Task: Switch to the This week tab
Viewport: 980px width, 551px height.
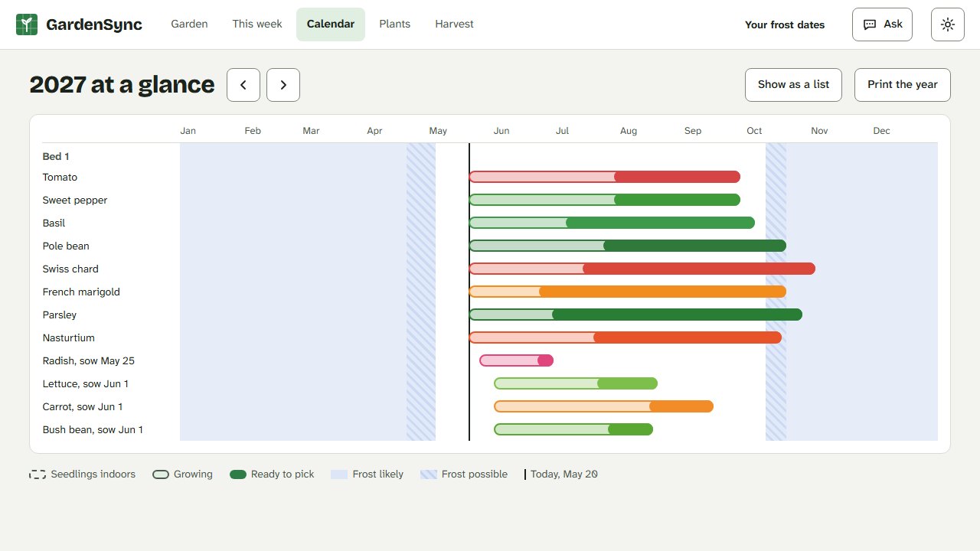Action: tap(257, 24)
